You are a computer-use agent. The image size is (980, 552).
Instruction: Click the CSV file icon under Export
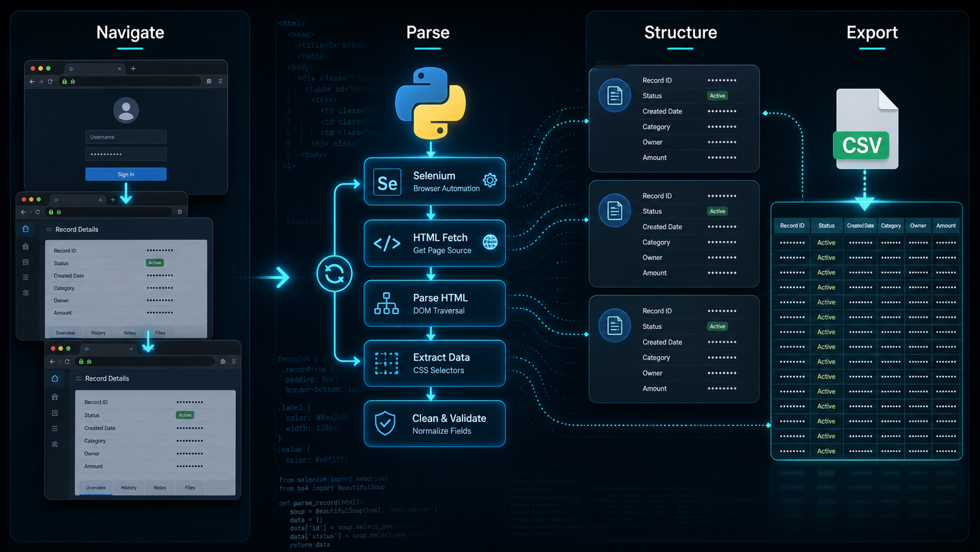tap(866, 129)
